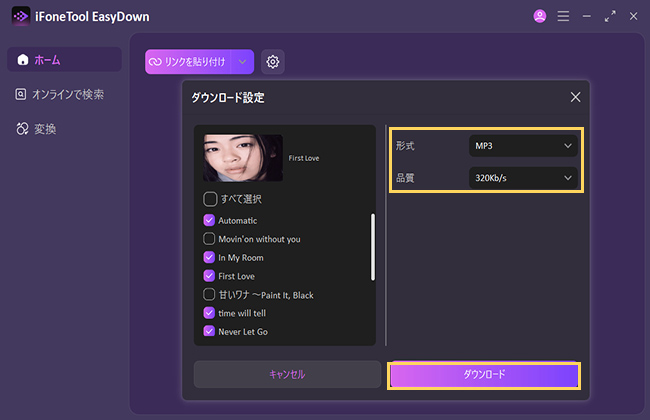The image size is (650, 420).
Task: Click the ダウンロード設定 dialog title
Action: pyautogui.click(x=228, y=97)
